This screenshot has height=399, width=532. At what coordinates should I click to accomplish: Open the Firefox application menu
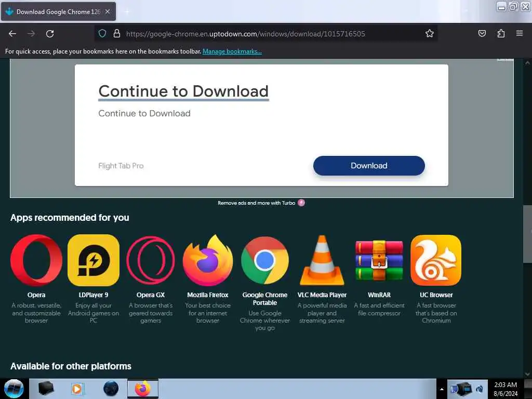[520, 34]
